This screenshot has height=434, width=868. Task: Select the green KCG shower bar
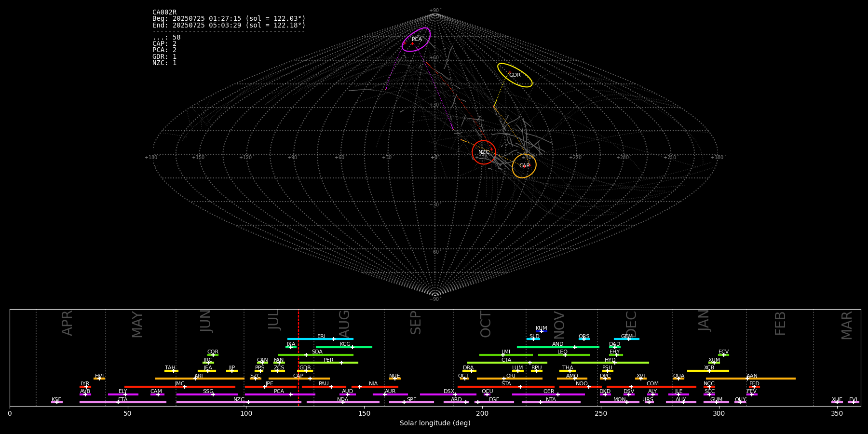(x=344, y=347)
